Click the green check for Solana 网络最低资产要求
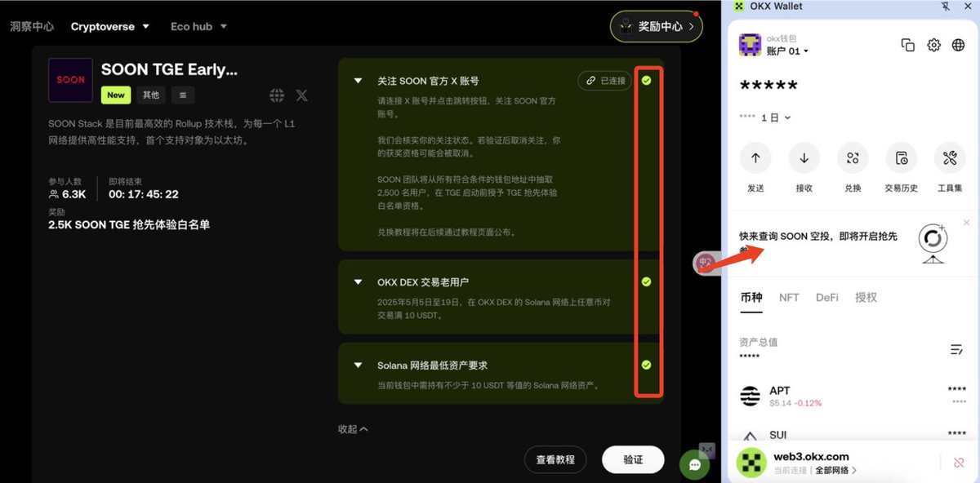Viewport: 980px width, 483px height. tap(646, 365)
